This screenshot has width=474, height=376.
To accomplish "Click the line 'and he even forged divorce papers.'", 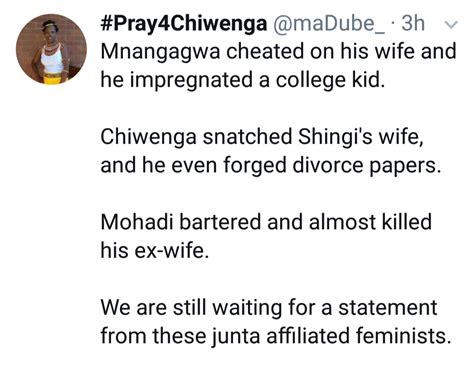I will (271, 165).
